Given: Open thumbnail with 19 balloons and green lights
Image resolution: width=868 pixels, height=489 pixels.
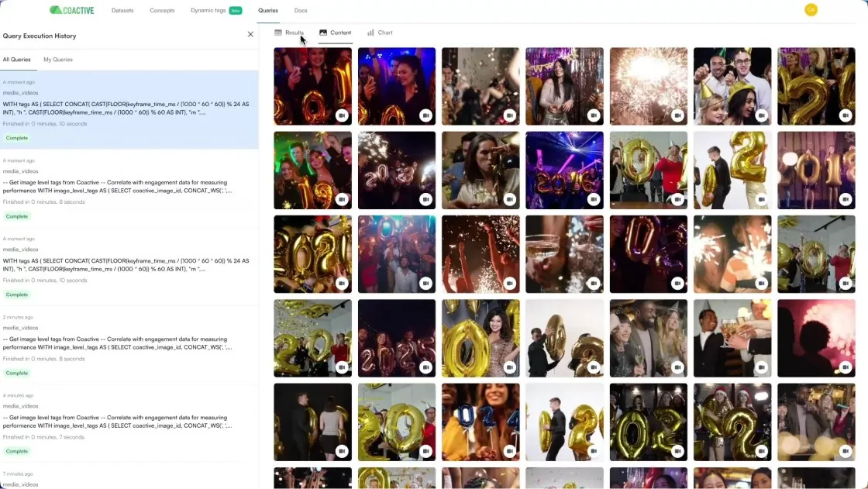Looking at the screenshot, I should point(312,170).
